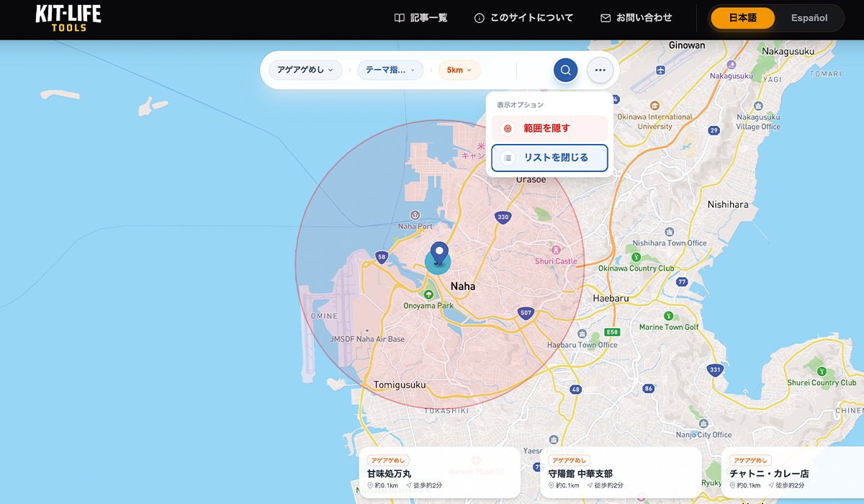Click the KIT-LIFE TOOLS logo

[x=68, y=18]
